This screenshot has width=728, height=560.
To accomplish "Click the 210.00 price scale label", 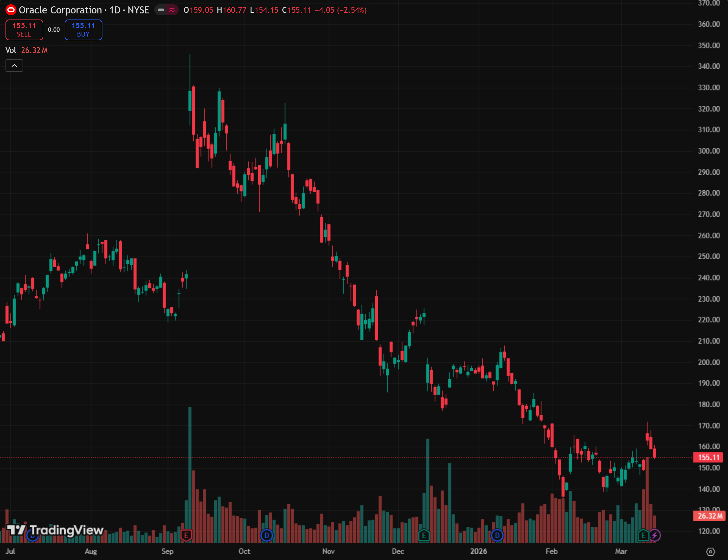I will coord(709,341).
